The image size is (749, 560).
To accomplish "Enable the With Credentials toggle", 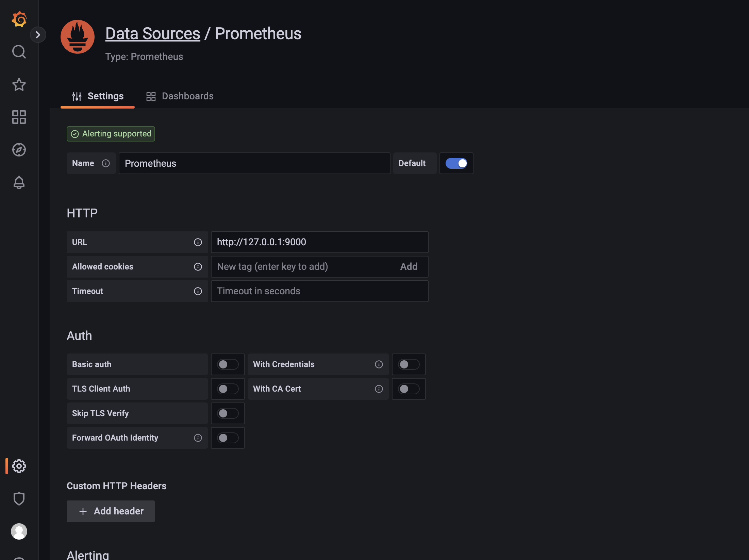I will 409,364.
